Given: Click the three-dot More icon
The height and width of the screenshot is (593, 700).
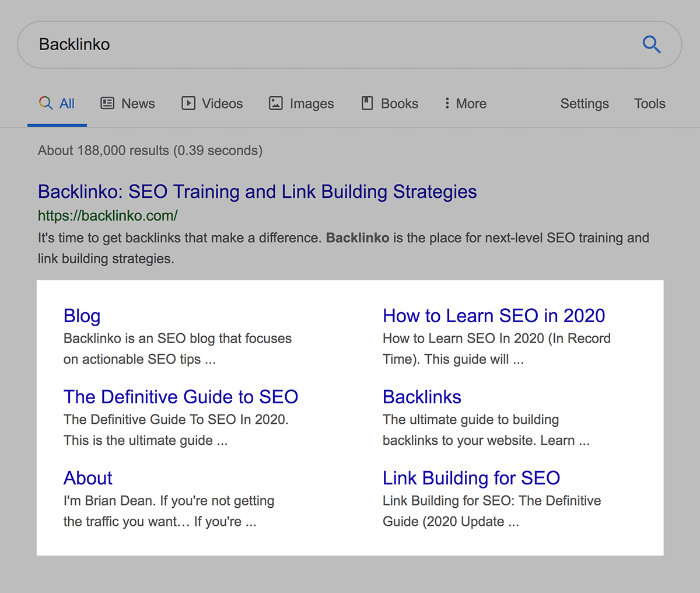Looking at the screenshot, I should (447, 103).
